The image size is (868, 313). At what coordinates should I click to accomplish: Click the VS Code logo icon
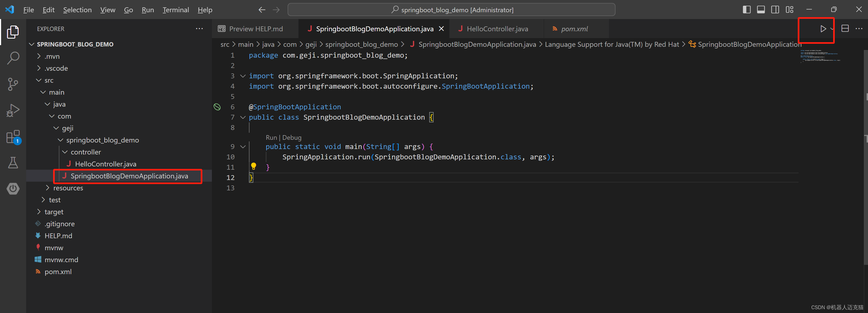pyautogui.click(x=10, y=10)
